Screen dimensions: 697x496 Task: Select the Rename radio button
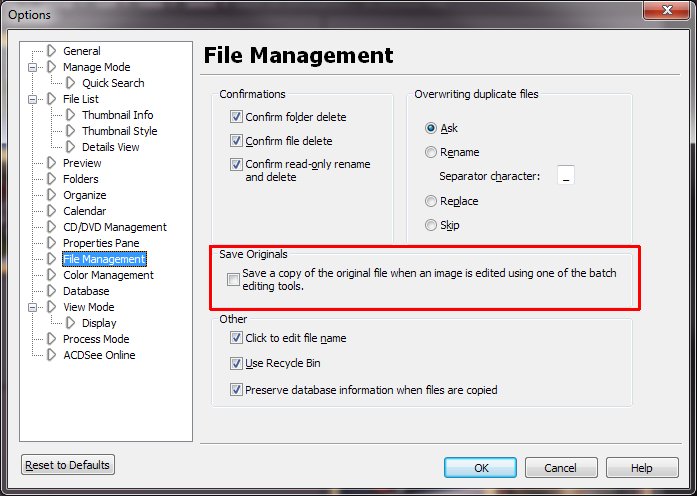[x=431, y=152]
